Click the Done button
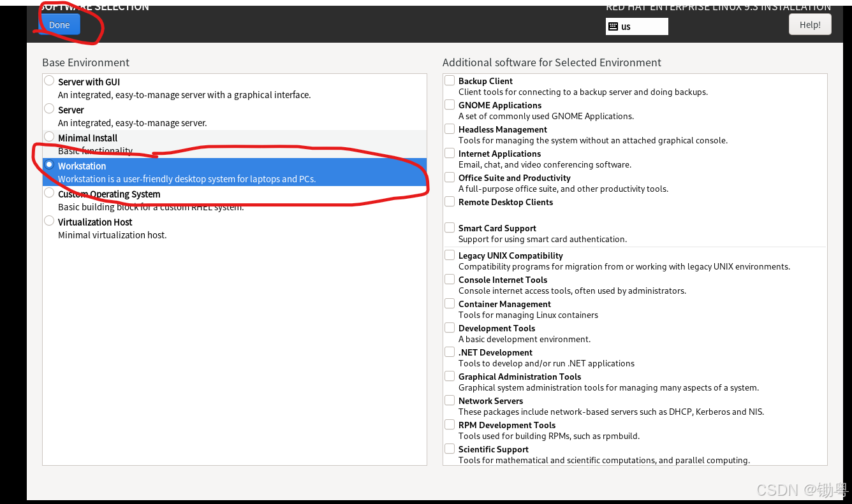 [x=59, y=25]
